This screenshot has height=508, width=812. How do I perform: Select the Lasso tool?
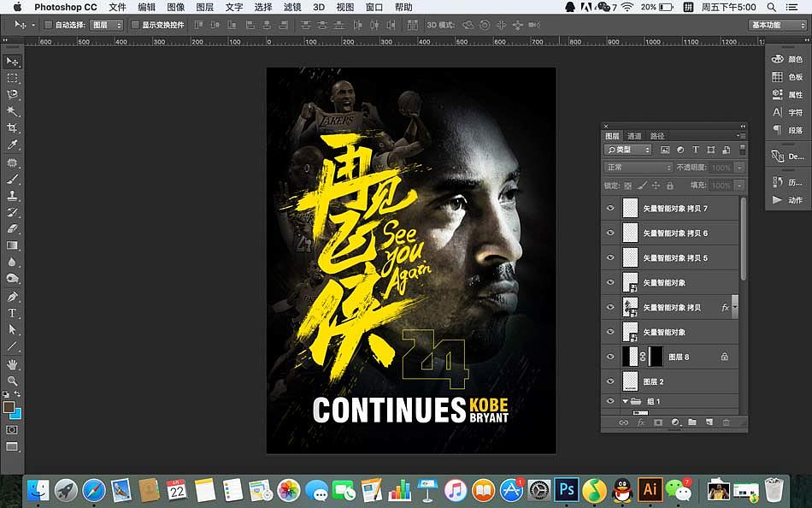(x=13, y=95)
